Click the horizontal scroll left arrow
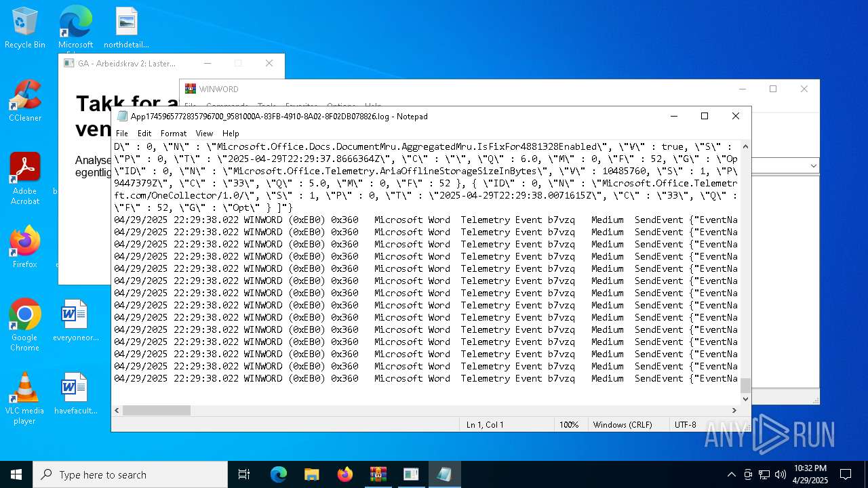868x488 pixels. 117,410
